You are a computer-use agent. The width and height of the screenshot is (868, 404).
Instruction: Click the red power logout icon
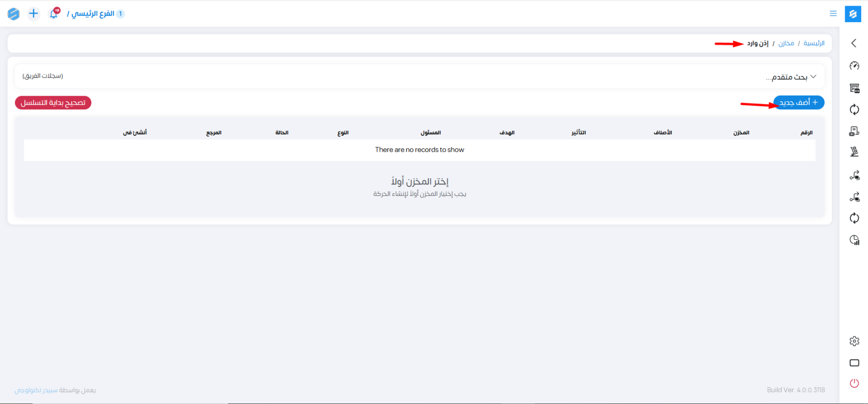[854, 383]
